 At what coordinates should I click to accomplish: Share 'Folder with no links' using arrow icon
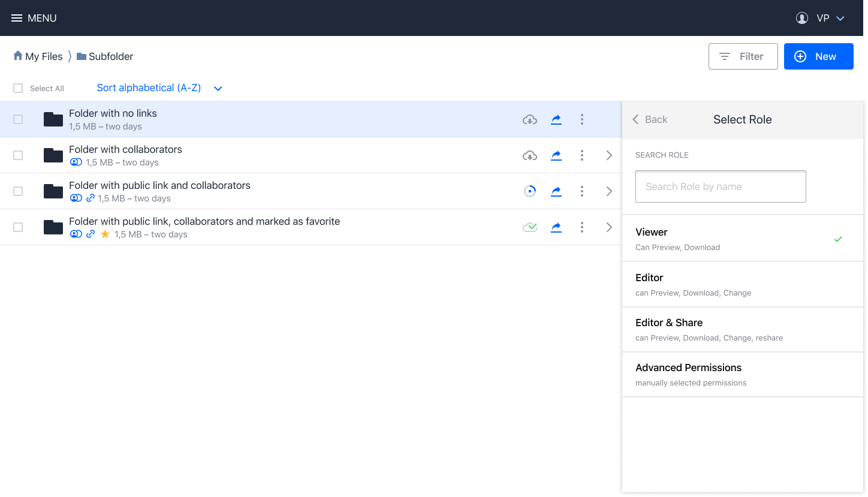click(x=556, y=119)
